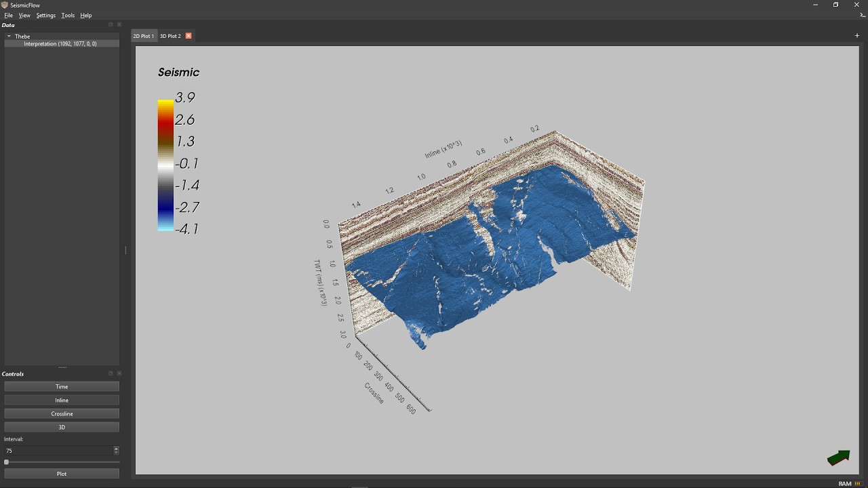868x488 pixels.
Task: Click the Interval slider handle
Action: point(7,462)
